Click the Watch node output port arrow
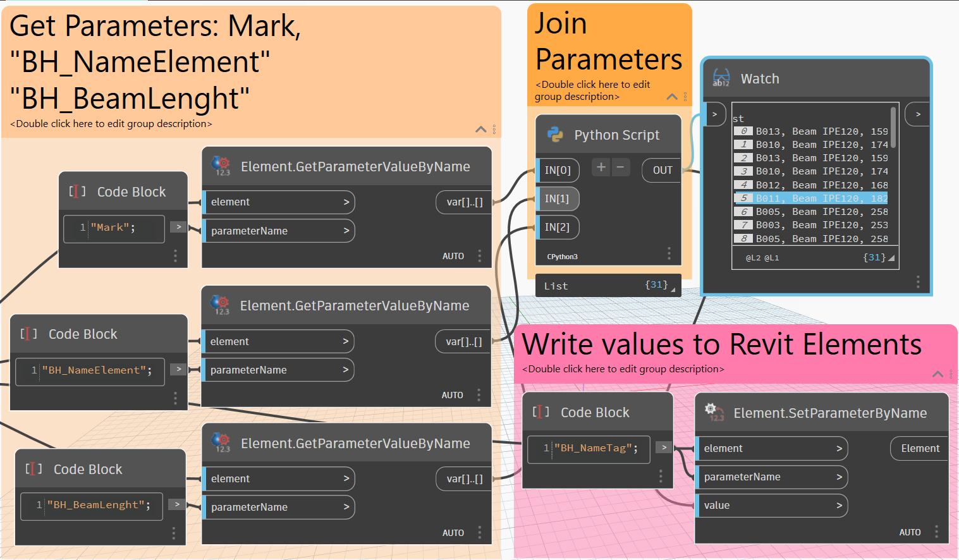The width and height of the screenshot is (959, 560). click(x=918, y=114)
